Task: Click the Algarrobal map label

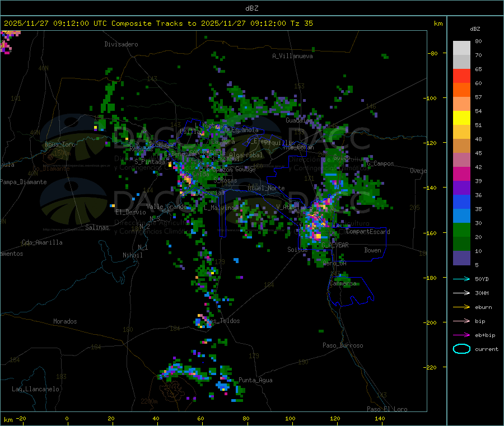Action: 246,155
